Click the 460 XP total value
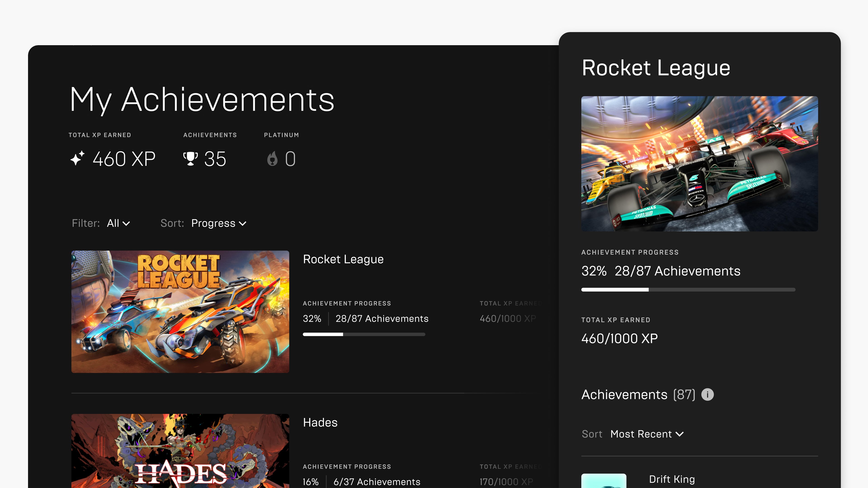Screen dimensions: 868x488 [x=124, y=159]
